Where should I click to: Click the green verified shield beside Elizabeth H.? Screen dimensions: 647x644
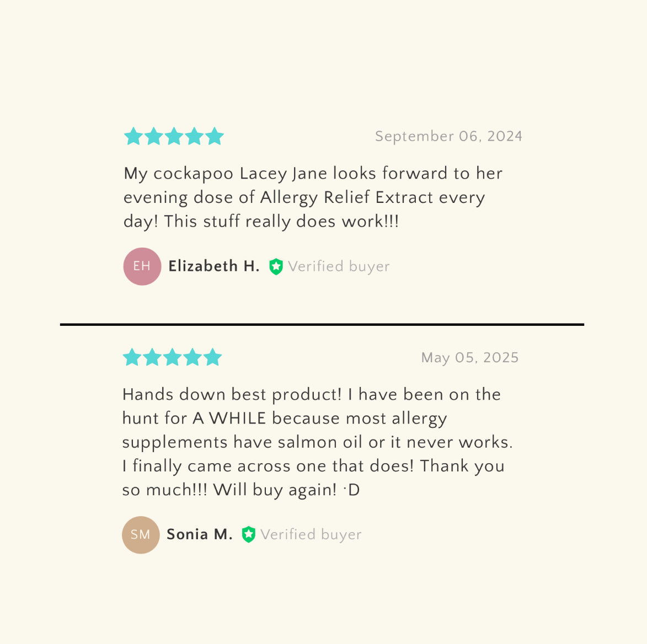[276, 267]
